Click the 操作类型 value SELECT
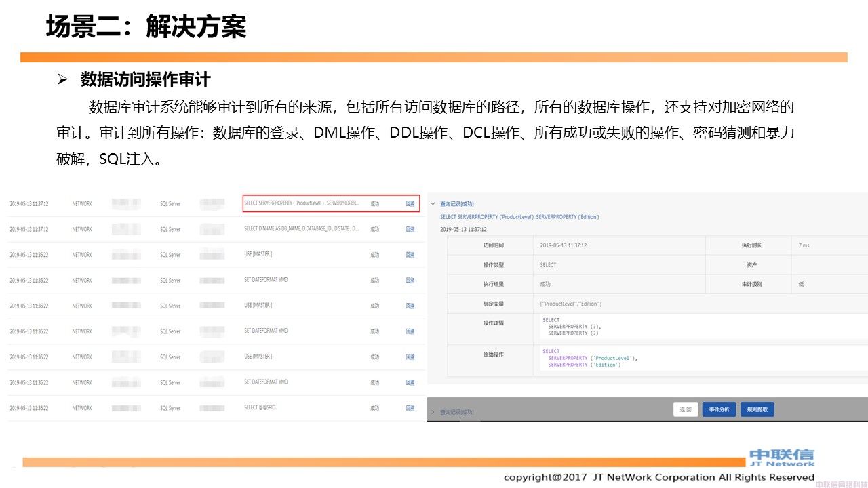This screenshot has width=868, height=488. (x=548, y=265)
